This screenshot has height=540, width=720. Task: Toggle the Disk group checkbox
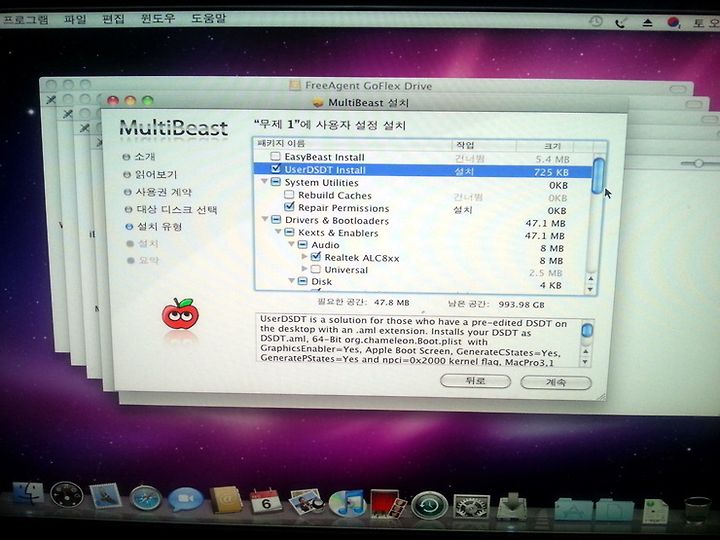point(302,281)
